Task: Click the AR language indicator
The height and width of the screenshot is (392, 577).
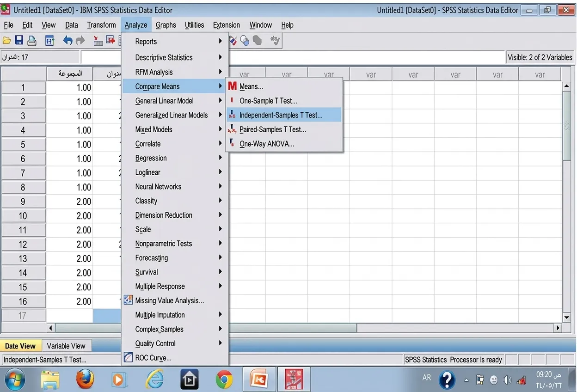Action: point(427,377)
